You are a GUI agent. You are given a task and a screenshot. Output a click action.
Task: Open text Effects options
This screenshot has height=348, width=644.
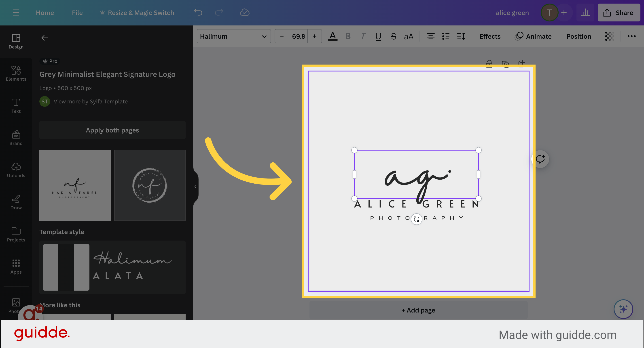point(489,36)
